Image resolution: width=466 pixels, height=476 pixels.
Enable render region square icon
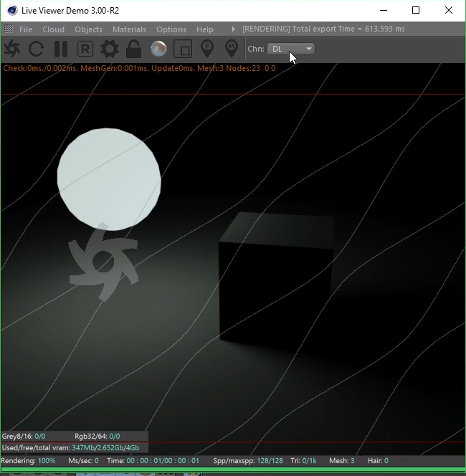click(x=183, y=49)
